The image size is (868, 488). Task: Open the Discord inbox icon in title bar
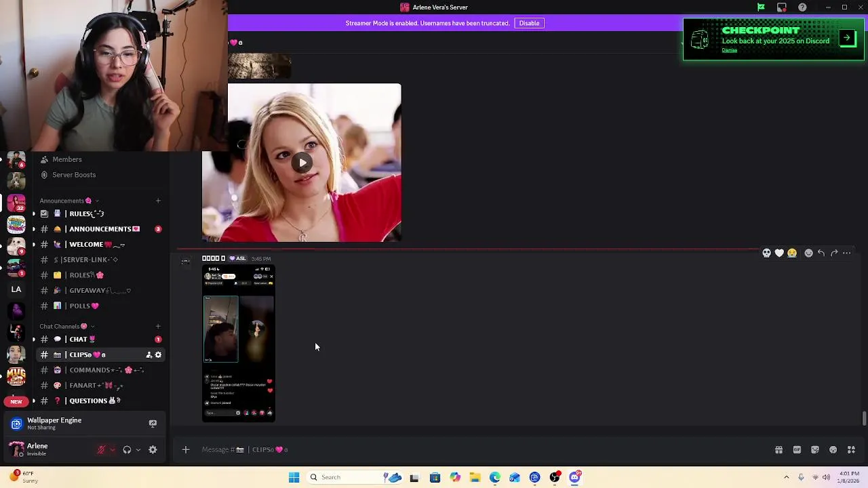[782, 7]
